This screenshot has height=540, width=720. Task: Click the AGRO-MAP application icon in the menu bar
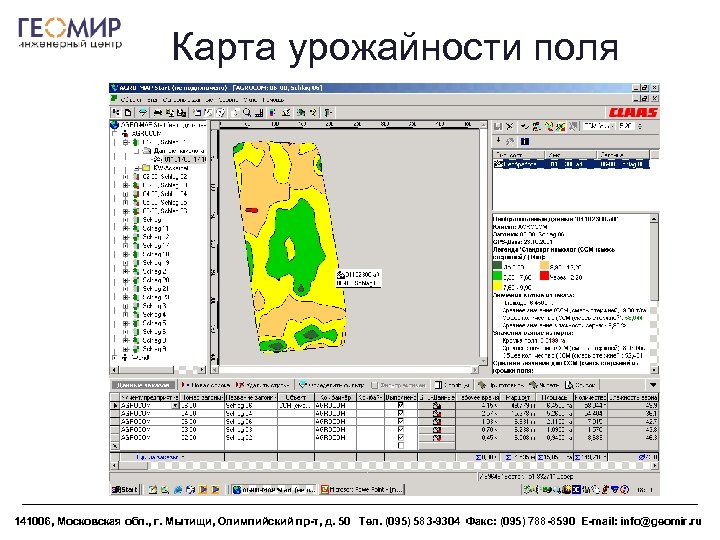tap(114, 99)
